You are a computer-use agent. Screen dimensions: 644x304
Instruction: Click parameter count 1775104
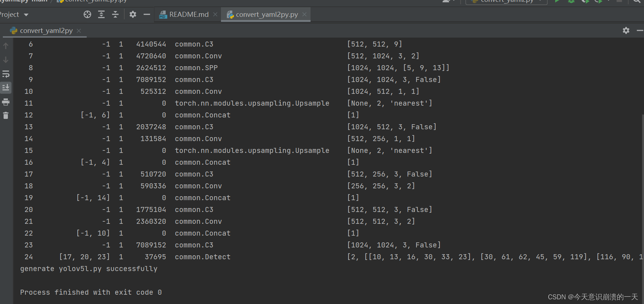pyautogui.click(x=151, y=209)
